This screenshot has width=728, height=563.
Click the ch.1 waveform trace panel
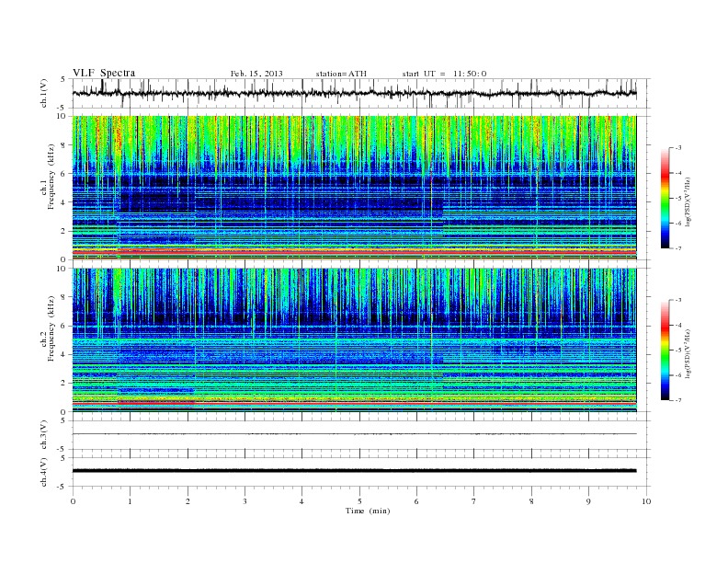pyautogui.click(x=361, y=93)
